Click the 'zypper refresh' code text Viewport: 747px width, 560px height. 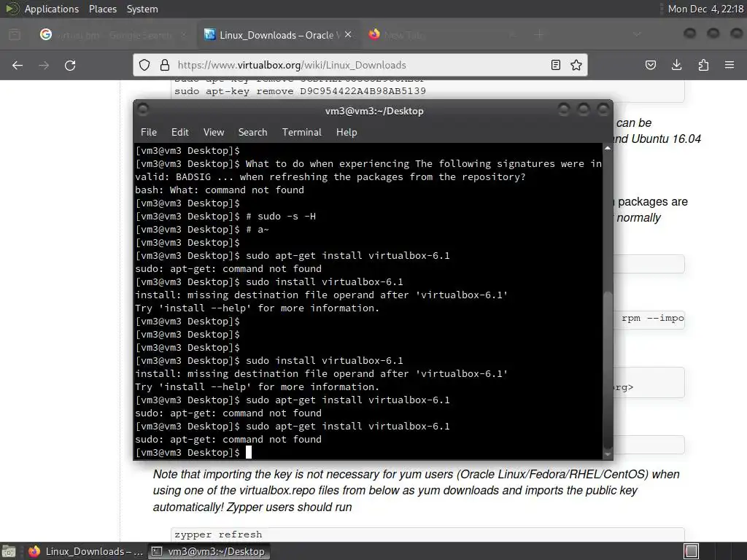(218, 534)
